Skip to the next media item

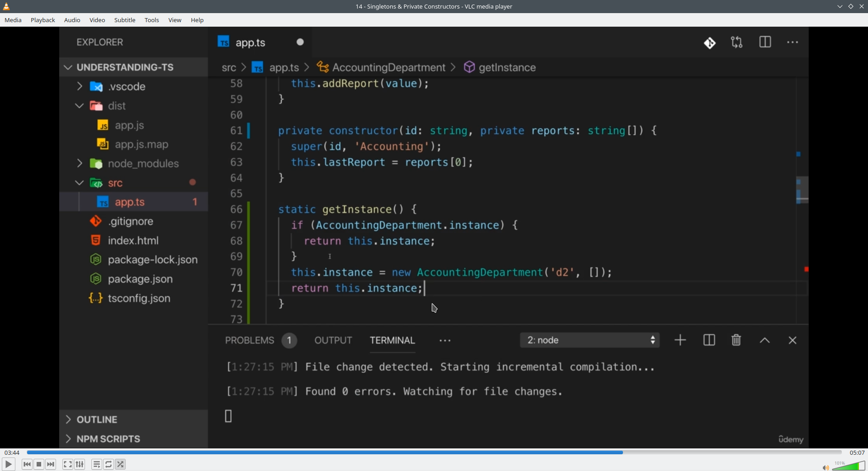coord(51,464)
